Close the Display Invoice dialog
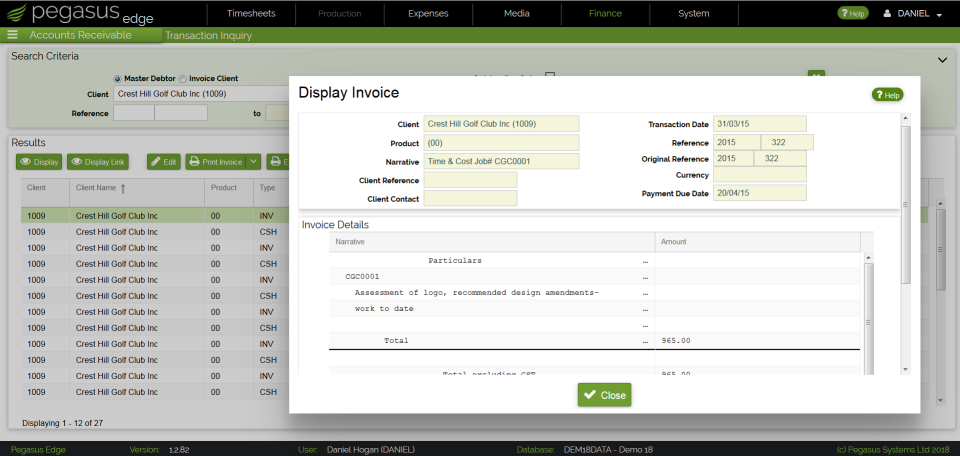Screen dimensions: 960x456 [x=604, y=395]
